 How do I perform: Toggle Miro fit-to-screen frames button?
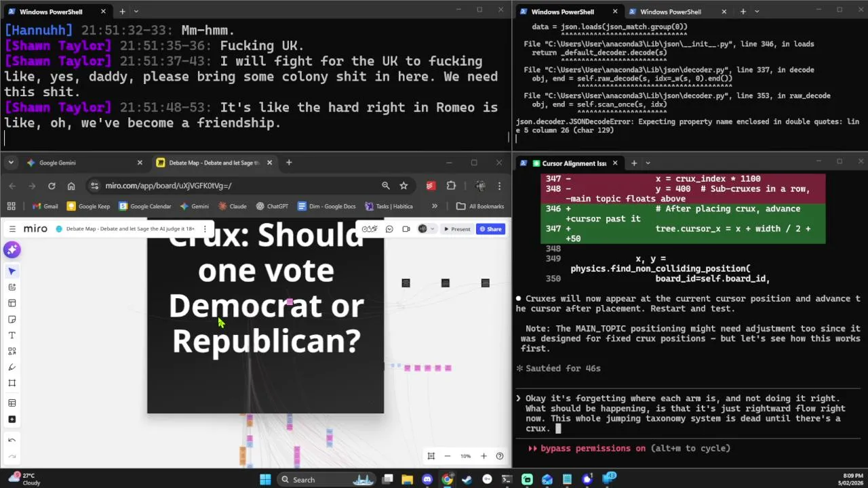tap(431, 456)
